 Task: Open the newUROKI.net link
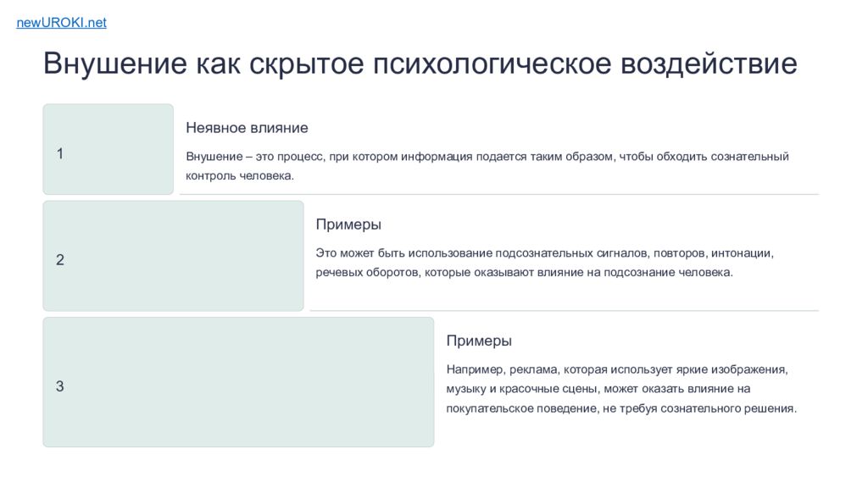point(62,23)
